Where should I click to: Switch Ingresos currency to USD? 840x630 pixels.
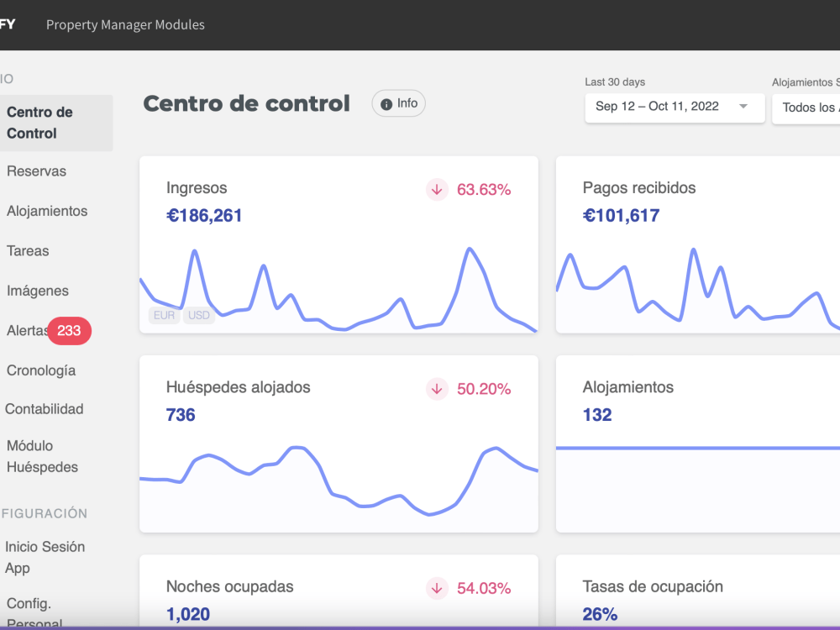(199, 316)
